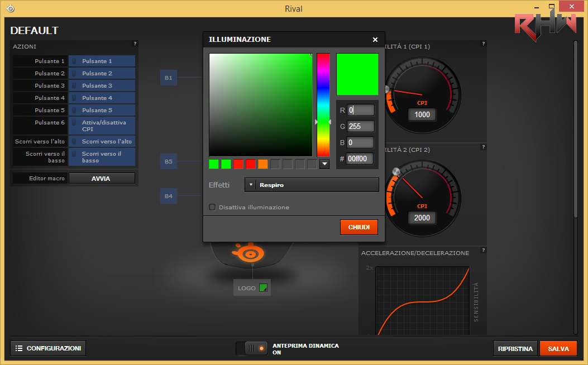This screenshot has width=588, height=365.
Task: Click the large green color preview box
Action: 357,74
